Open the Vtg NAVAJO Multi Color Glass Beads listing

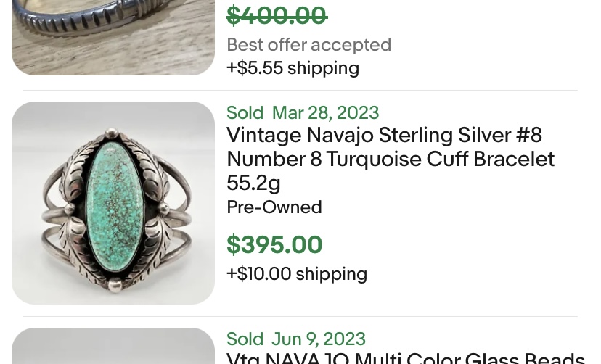pos(405,357)
